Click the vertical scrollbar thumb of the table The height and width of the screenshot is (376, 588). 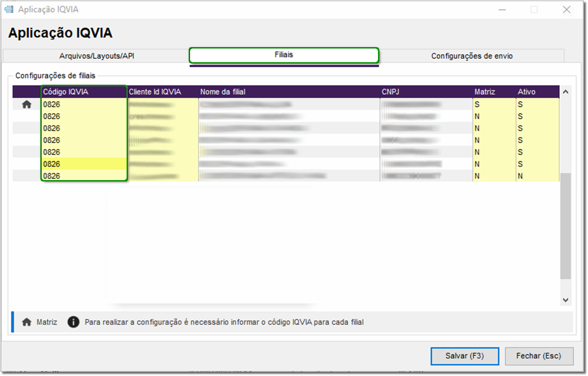[565, 225]
